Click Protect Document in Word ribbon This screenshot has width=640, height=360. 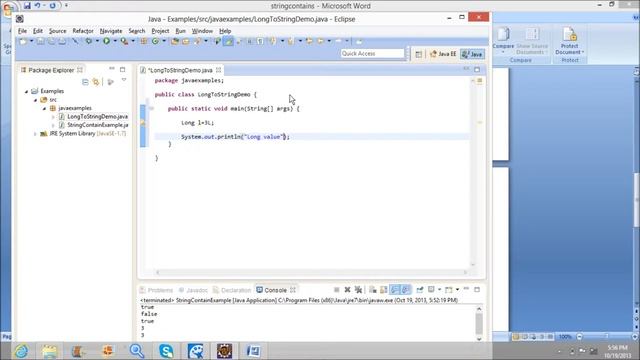pos(569,40)
